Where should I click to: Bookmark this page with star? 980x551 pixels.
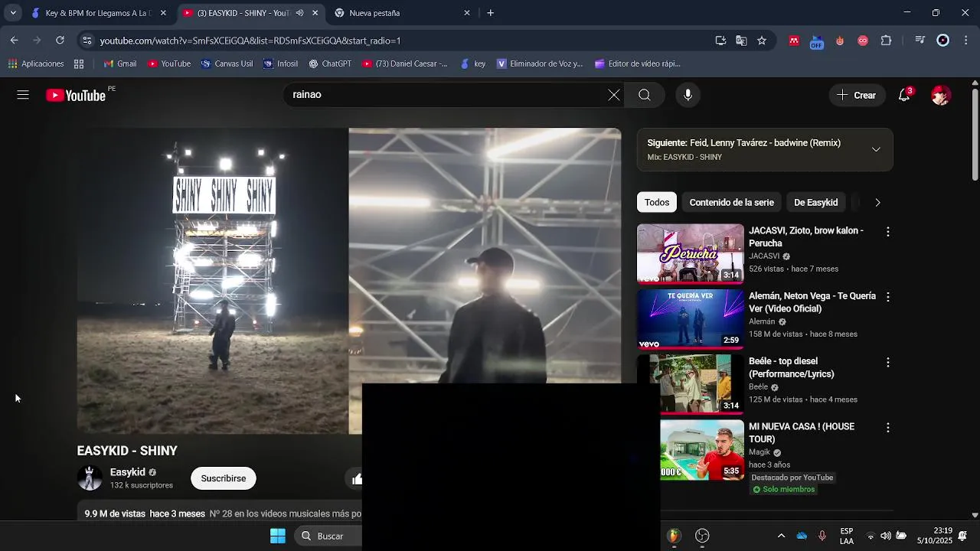(x=762, y=41)
